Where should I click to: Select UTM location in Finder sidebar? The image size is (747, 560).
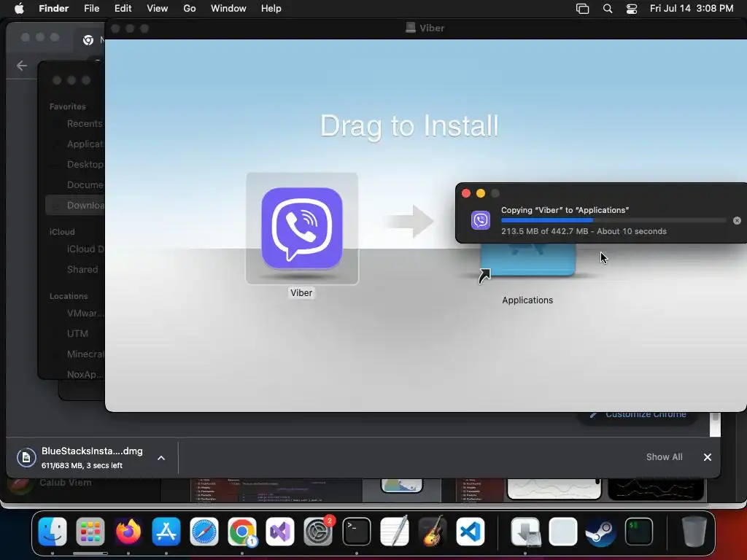coord(77,333)
